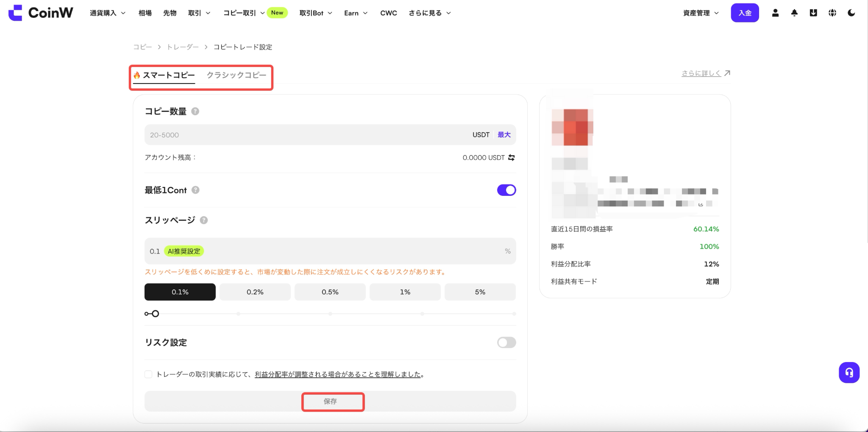The image size is (868, 432).
Task: Click the help icon beside スリッページ
Action: tap(204, 220)
